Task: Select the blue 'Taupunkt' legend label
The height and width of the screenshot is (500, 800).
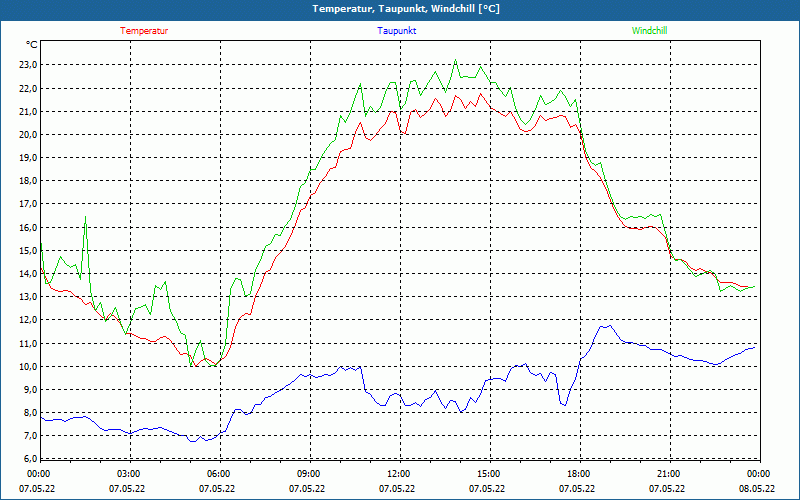Action: (396, 31)
